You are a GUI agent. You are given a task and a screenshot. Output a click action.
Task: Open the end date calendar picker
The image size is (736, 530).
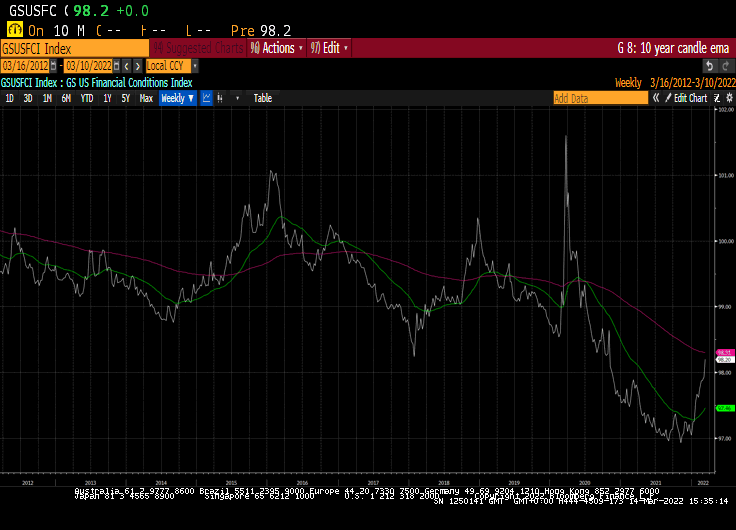click(x=117, y=66)
